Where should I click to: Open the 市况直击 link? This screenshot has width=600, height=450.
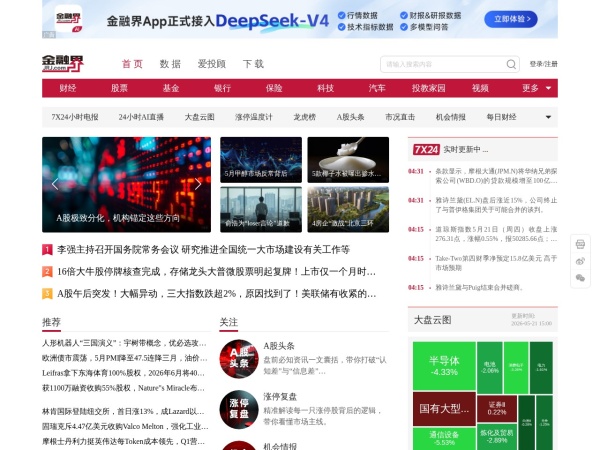[400, 117]
